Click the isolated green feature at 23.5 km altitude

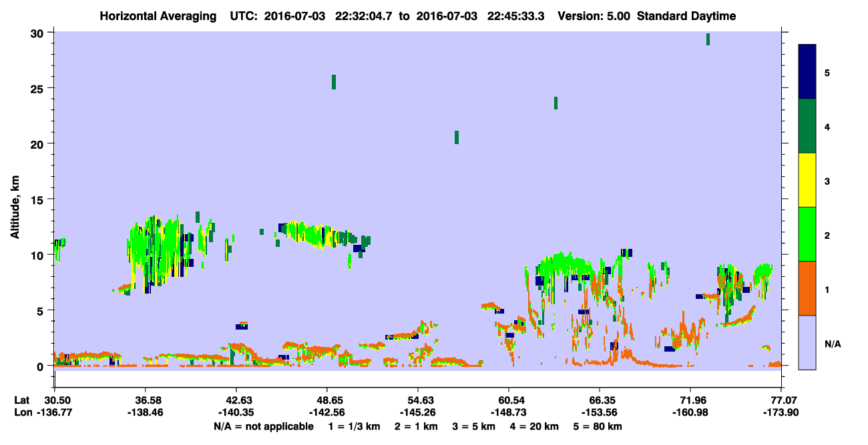pos(556,103)
